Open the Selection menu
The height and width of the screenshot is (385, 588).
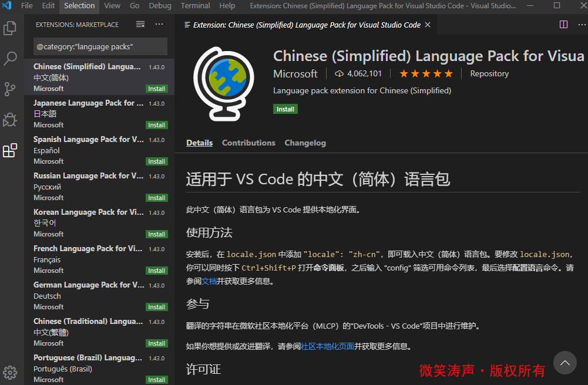tap(79, 6)
